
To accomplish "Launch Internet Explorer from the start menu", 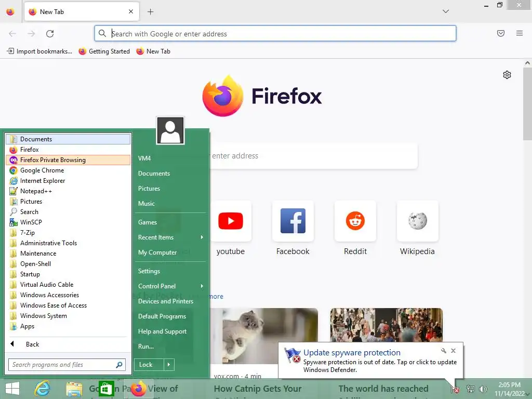I will 68,181.
